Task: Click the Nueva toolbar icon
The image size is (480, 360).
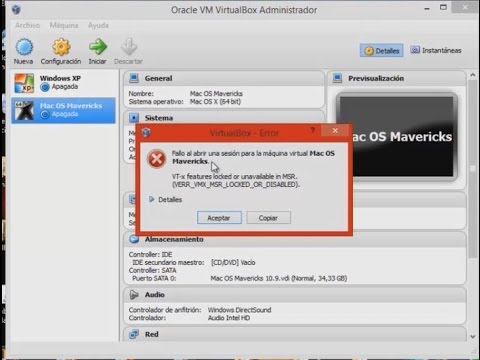Action: pyautogui.click(x=24, y=47)
